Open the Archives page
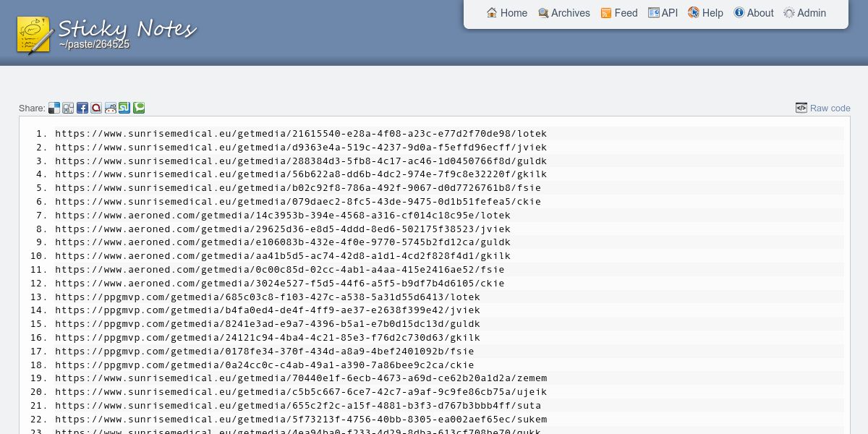Viewport: 868px width, 434px height. [564, 13]
